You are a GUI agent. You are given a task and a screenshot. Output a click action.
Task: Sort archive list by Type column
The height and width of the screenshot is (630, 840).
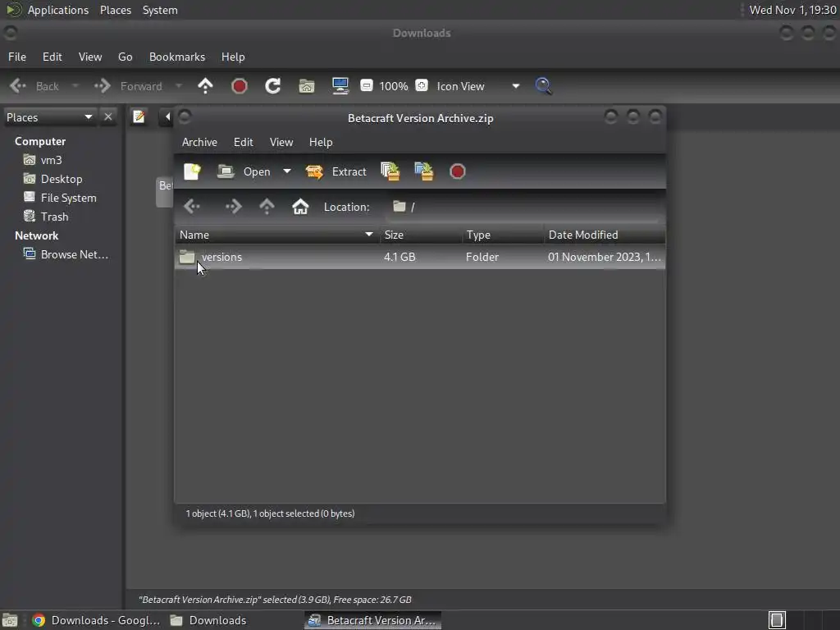point(503,235)
